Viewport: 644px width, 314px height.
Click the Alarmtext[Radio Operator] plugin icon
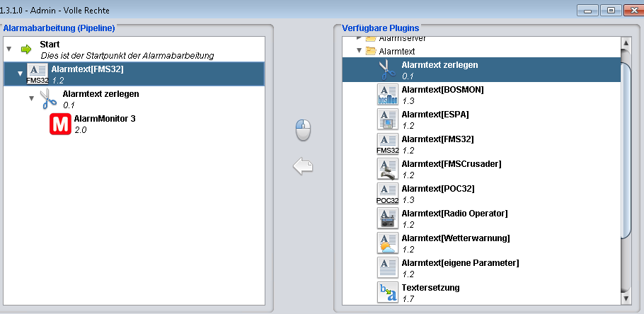(388, 217)
